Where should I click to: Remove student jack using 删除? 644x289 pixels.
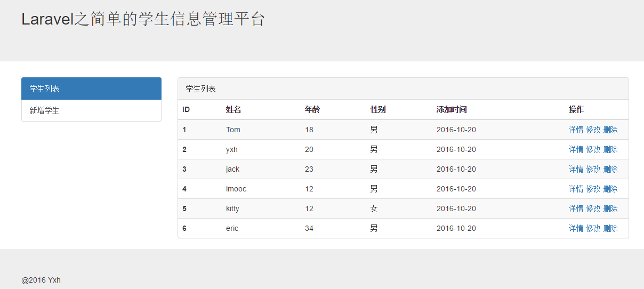(610, 169)
